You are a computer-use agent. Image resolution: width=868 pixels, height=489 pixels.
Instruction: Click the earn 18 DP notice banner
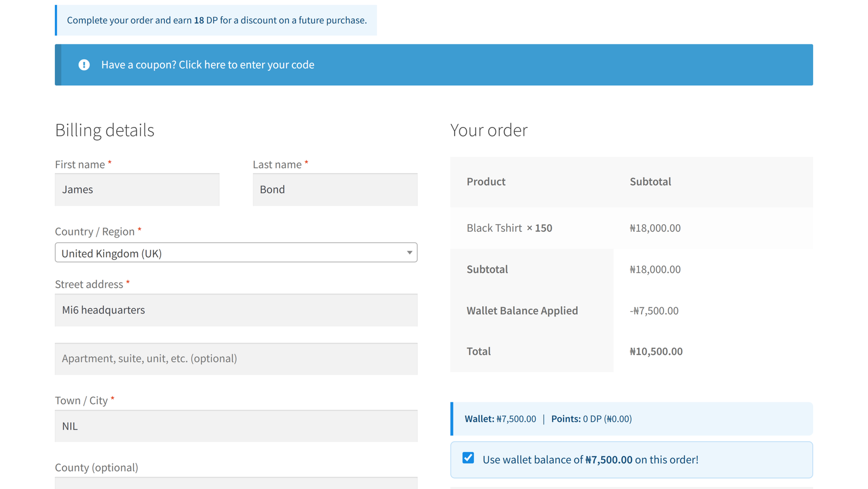click(216, 20)
